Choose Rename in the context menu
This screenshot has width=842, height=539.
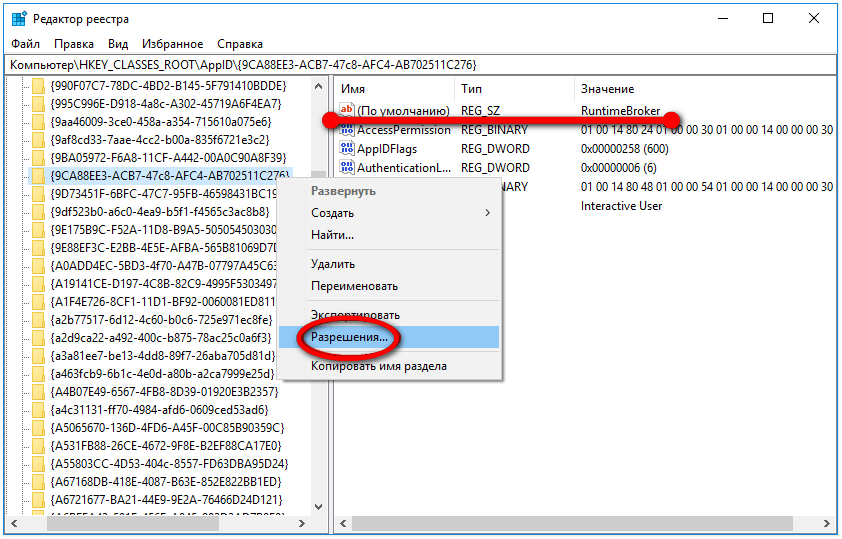[354, 287]
